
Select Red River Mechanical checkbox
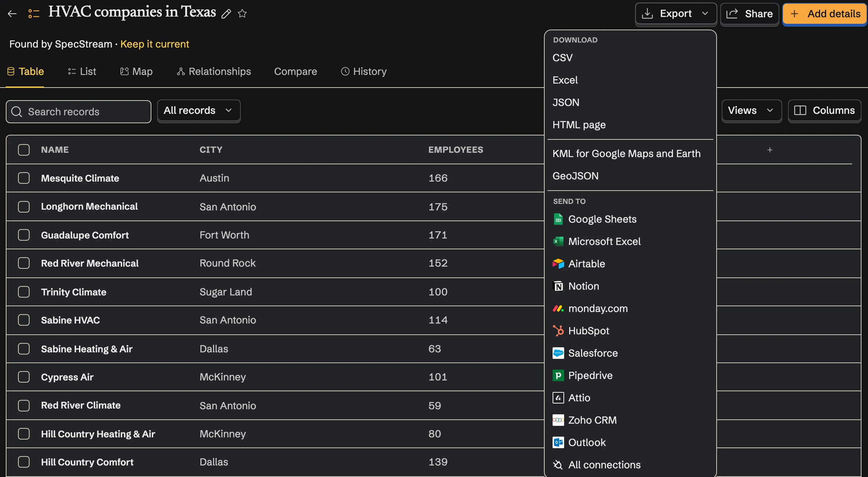(x=24, y=263)
